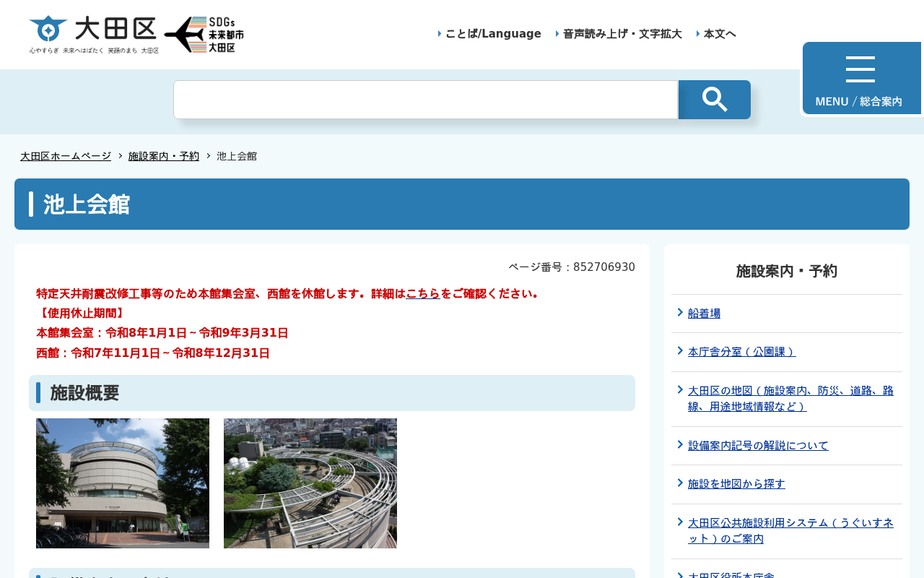The height and width of the screenshot is (578, 924).
Task: Open 設備案内記号の解説について link
Action: pos(758,446)
